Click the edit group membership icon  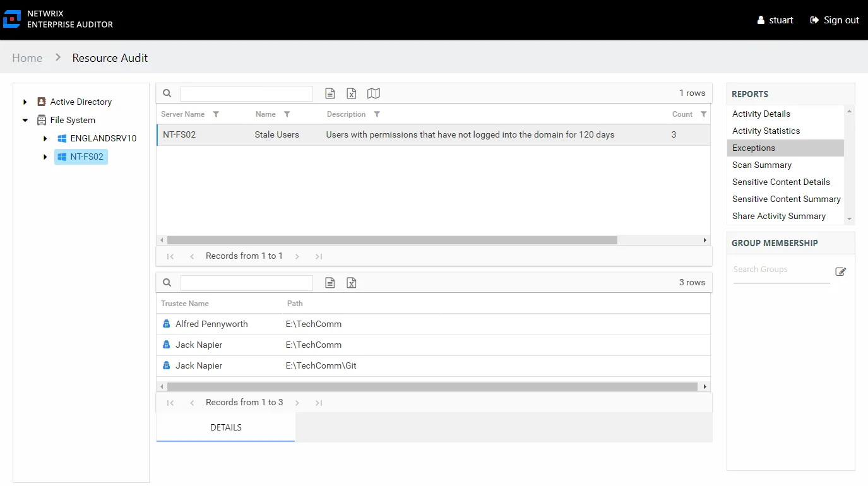(840, 271)
